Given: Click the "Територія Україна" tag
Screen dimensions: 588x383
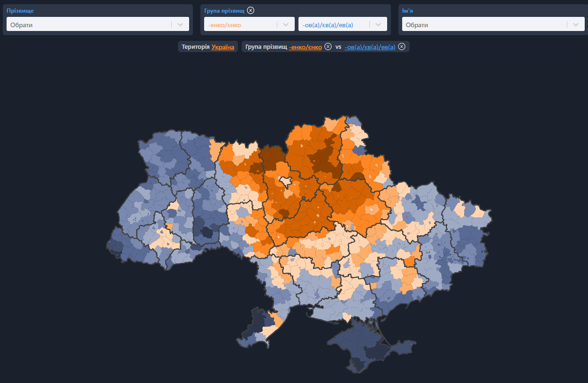Looking at the screenshot, I should tap(208, 47).
